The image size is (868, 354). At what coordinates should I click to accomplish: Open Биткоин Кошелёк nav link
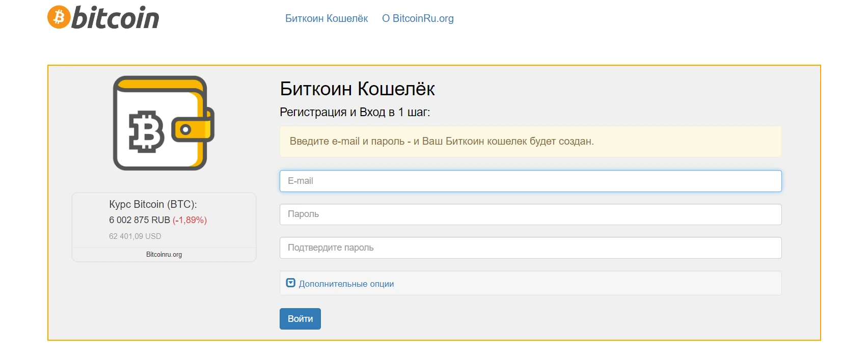tap(327, 18)
